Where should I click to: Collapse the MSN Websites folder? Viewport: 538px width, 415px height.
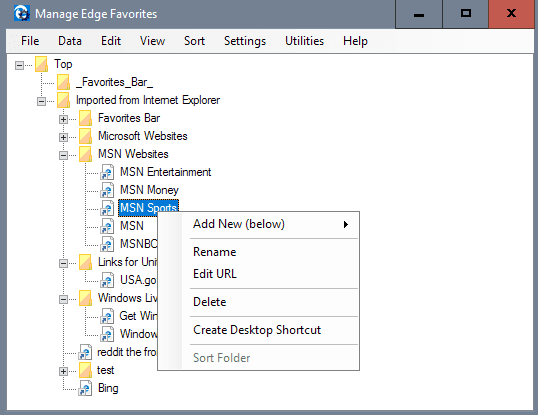[63, 155]
